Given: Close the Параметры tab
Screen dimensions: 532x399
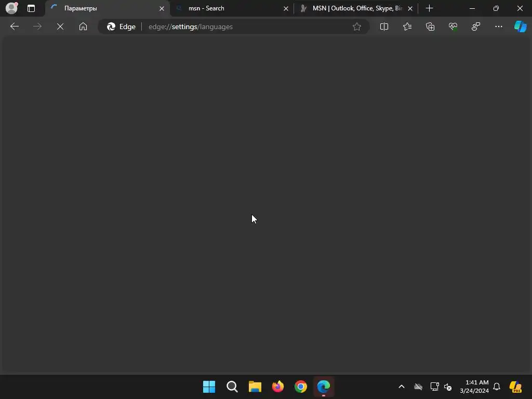Looking at the screenshot, I should tap(162, 8).
